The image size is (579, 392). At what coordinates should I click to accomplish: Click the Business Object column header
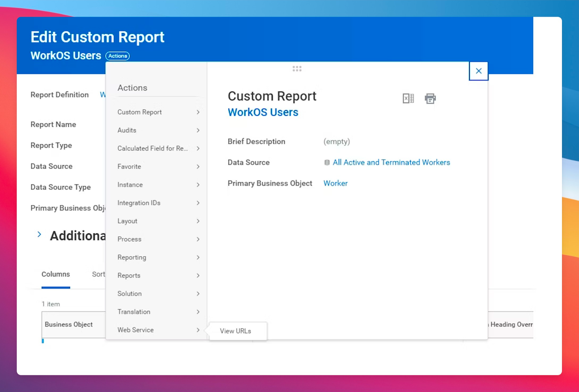(x=69, y=324)
